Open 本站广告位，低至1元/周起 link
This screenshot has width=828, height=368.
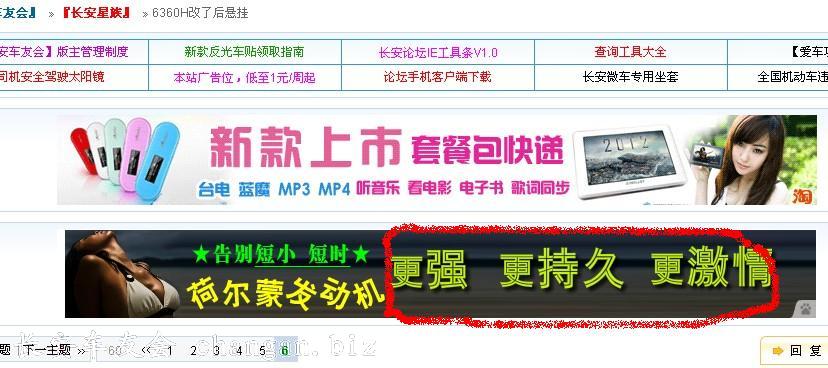click(x=244, y=78)
